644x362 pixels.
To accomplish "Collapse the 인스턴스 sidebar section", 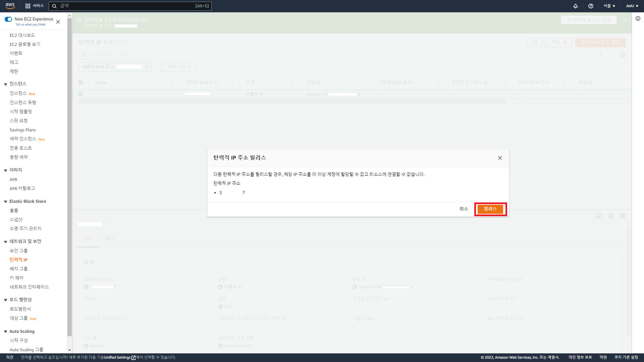I will [5, 84].
